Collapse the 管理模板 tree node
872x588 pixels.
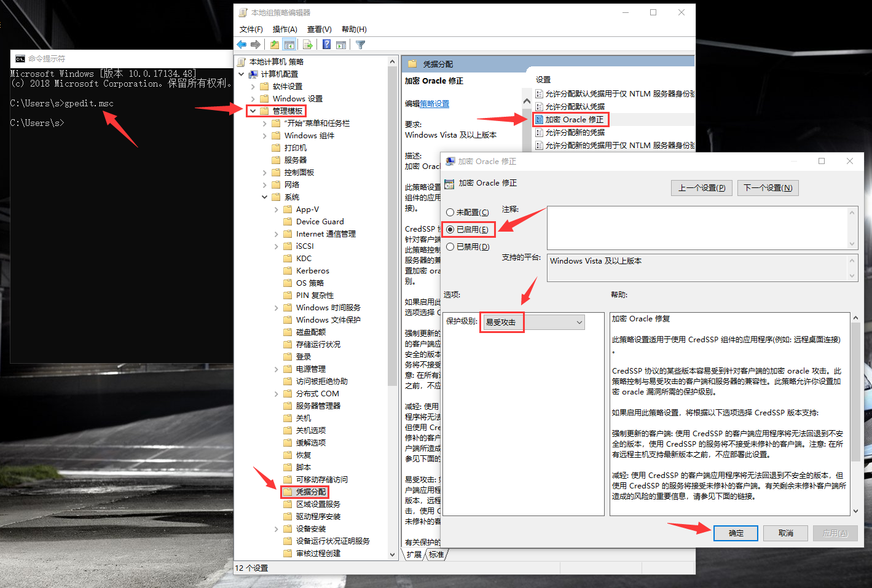[x=253, y=111]
